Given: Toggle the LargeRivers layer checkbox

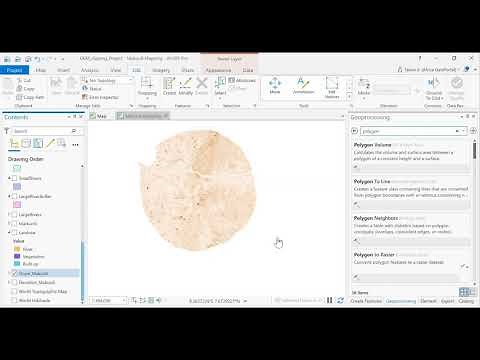Looking at the screenshot, I should click(x=14, y=214).
